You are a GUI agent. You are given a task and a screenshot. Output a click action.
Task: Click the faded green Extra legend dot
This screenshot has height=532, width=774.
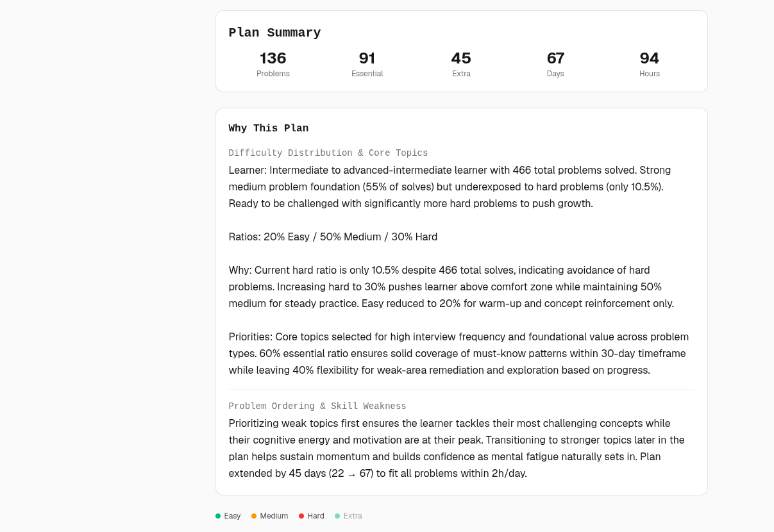tap(337, 516)
